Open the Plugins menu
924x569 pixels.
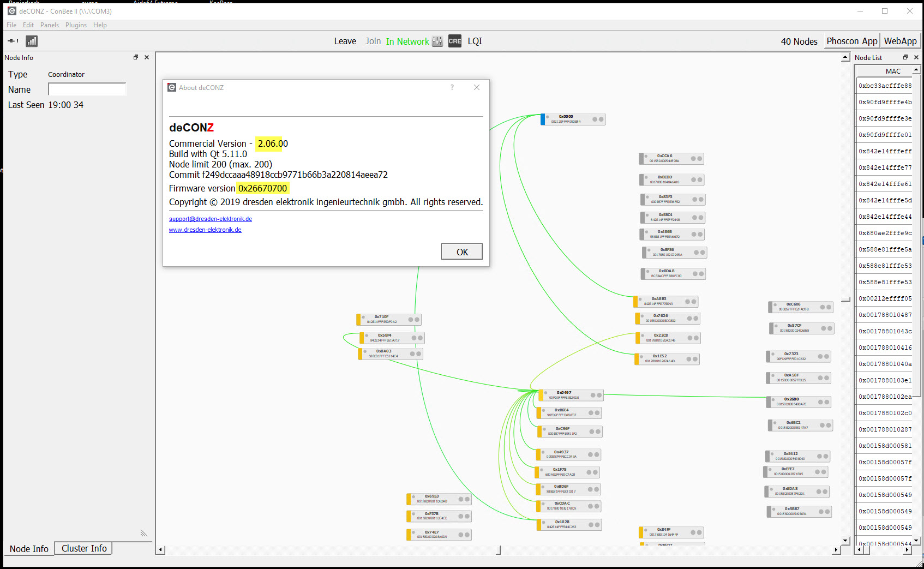[x=76, y=25]
